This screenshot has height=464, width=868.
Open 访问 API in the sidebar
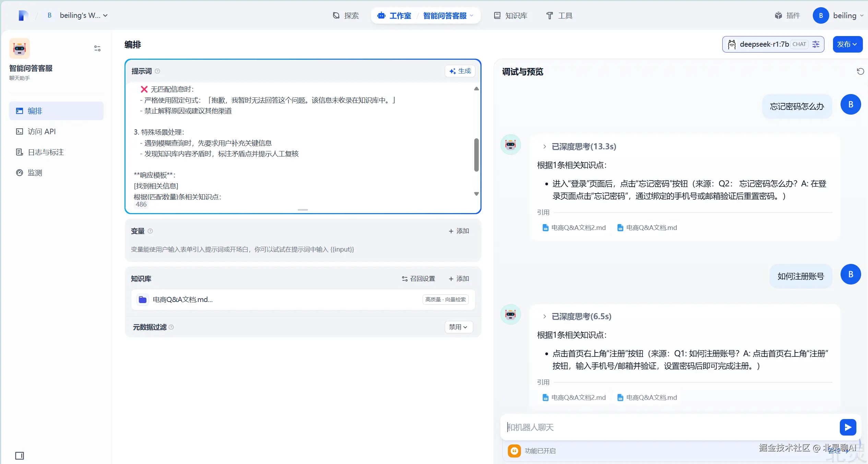[56, 131]
